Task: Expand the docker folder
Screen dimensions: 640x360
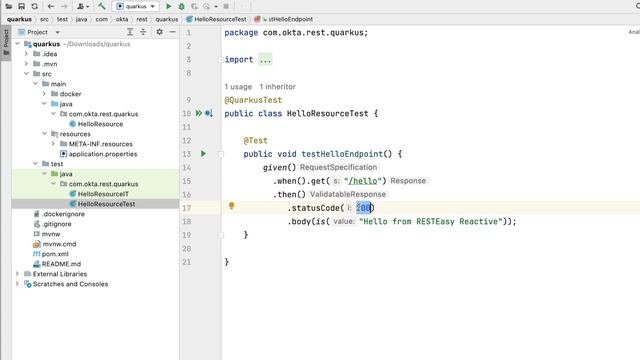Action: tap(44, 94)
